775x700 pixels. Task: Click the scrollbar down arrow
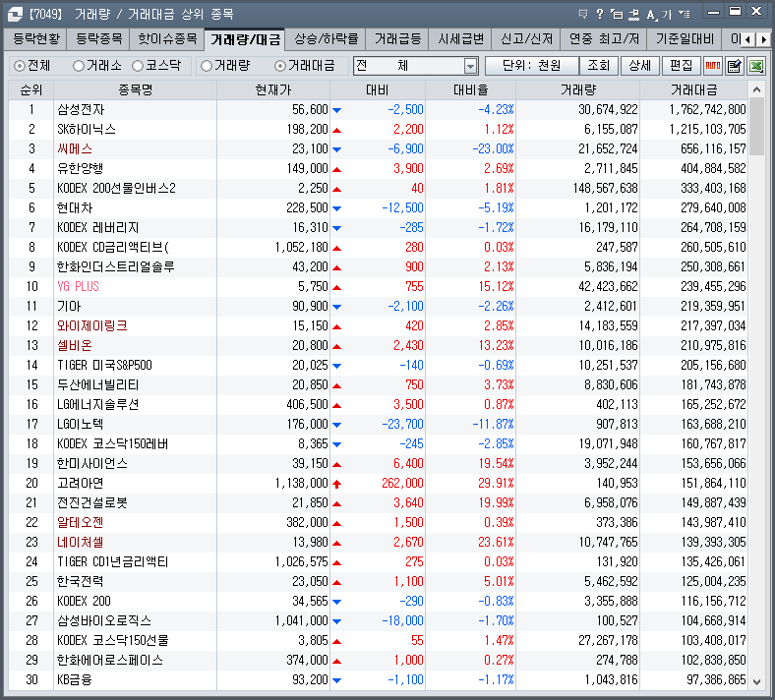756,681
